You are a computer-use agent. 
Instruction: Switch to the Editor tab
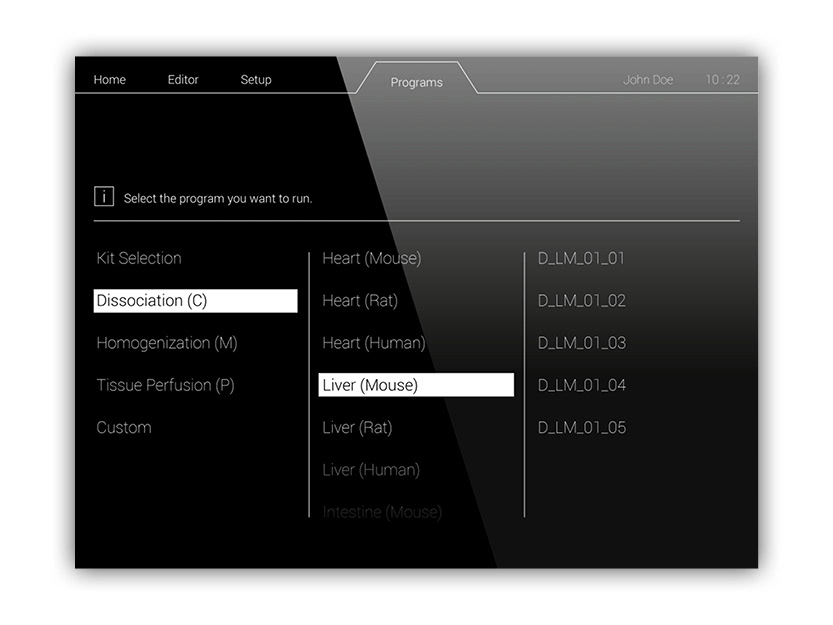(x=183, y=80)
